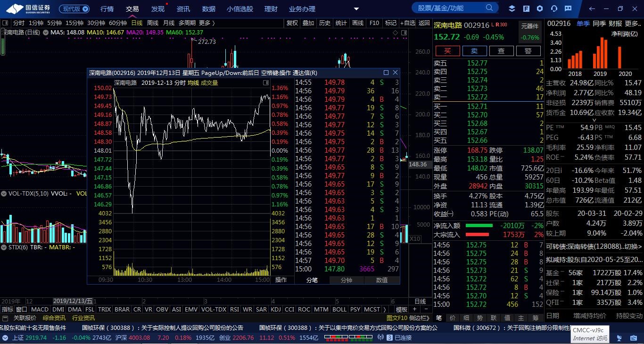Open the layers stack icon in title bar
Image resolution: width=644 pixels, height=344 pixels.
pyautogui.click(x=513, y=8)
